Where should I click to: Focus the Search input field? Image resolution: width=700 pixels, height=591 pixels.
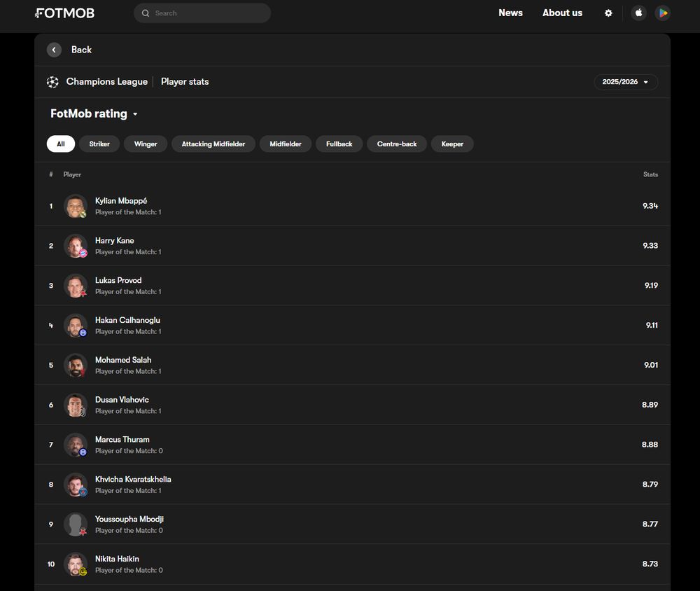point(202,13)
